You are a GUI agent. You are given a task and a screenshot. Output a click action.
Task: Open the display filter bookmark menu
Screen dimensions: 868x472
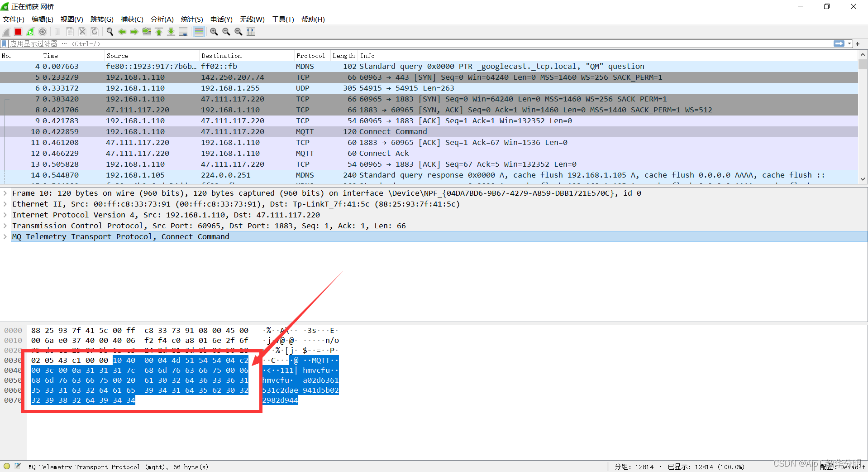pyautogui.click(x=5, y=44)
